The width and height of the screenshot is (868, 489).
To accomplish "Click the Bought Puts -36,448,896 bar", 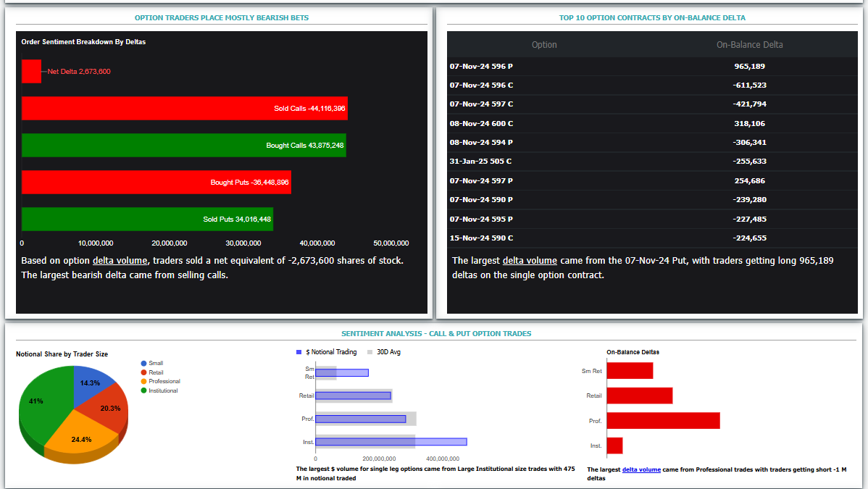I will 156,183.
